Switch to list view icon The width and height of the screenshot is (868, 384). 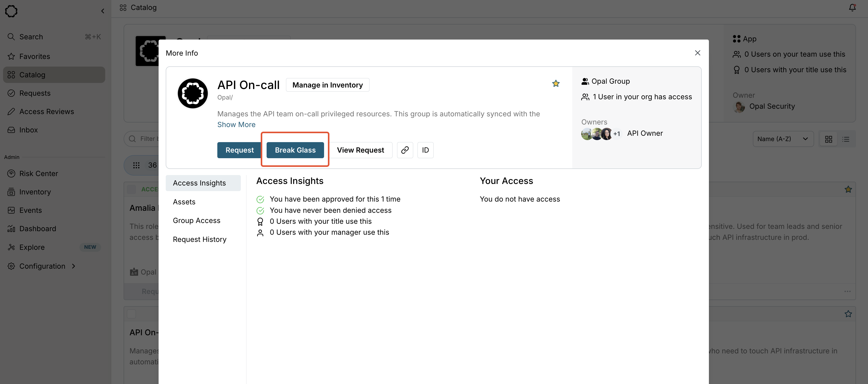click(846, 139)
